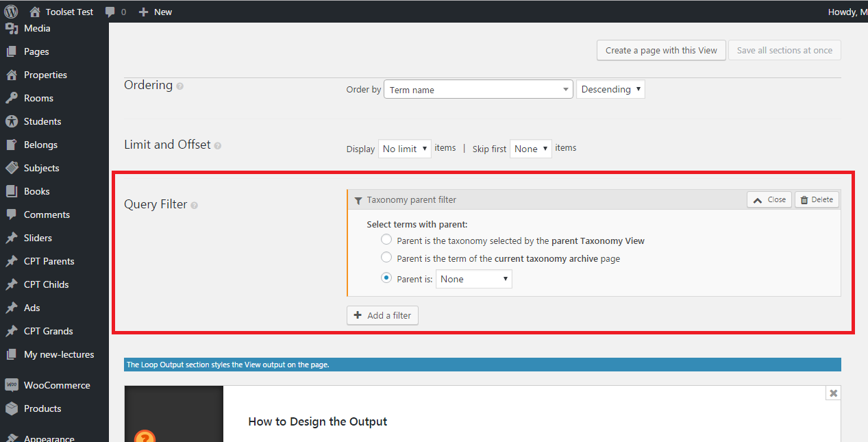Select 'Parent is the taxonomy selected by parent Taxonomy View'
The width and height of the screenshot is (868, 442).
386,239
